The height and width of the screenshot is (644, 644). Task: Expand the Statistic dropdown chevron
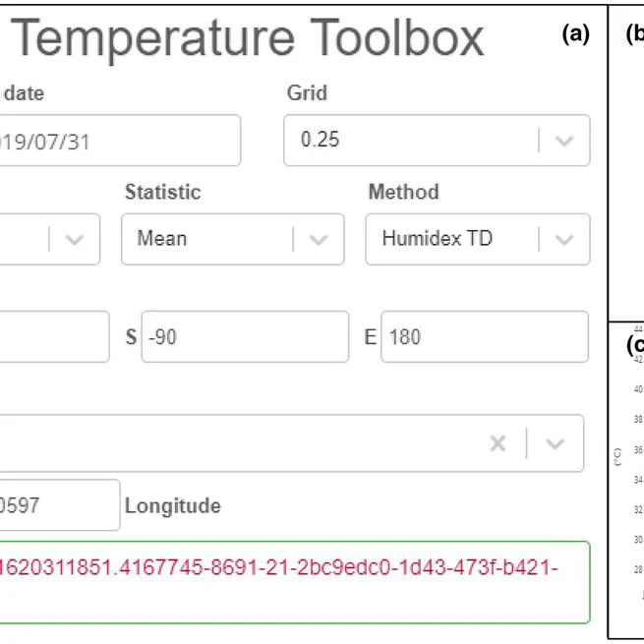pos(319,239)
